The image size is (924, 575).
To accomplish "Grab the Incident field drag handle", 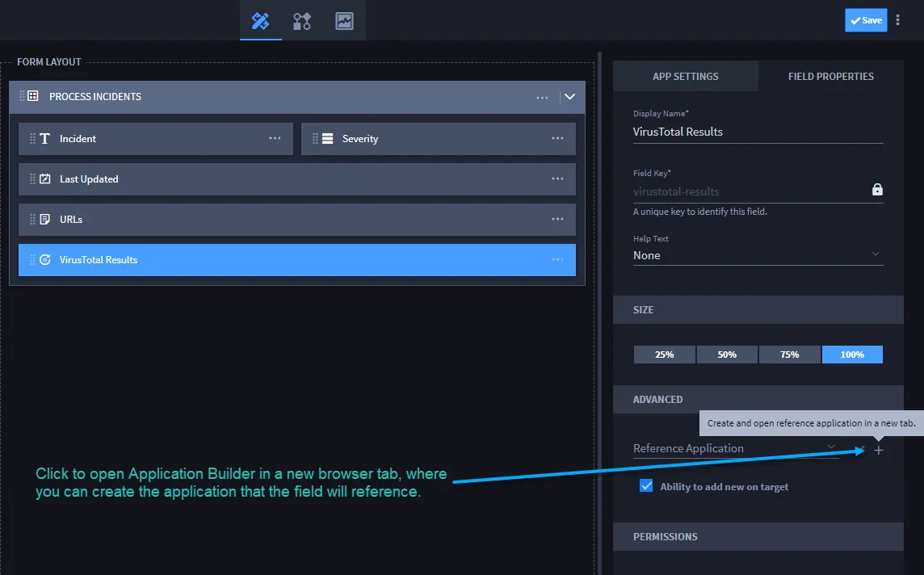I will [32, 138].
